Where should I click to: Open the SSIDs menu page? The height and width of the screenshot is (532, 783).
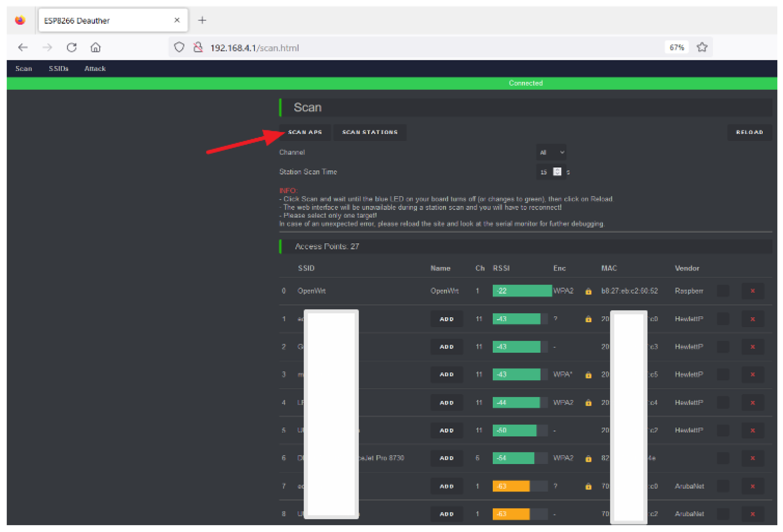(x=59, y=69)
